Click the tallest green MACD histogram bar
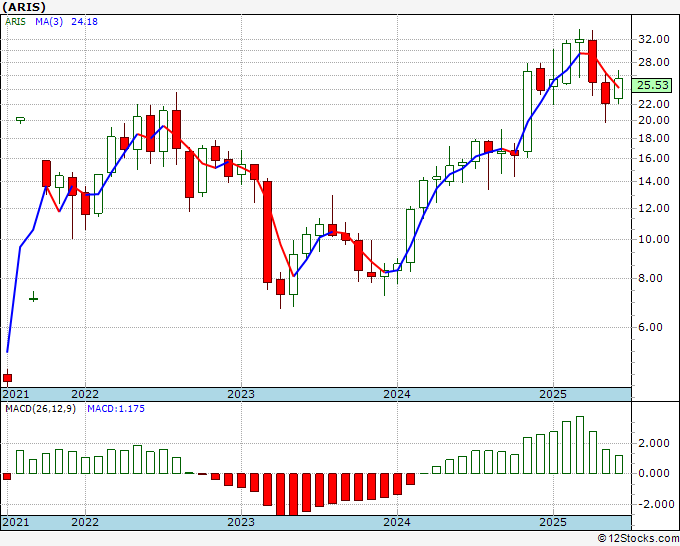This screenshot has width=680, height=546. 580,445
